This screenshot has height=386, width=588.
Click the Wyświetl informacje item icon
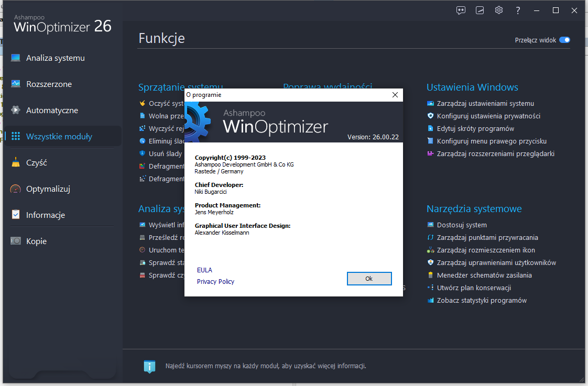point(142,225)
